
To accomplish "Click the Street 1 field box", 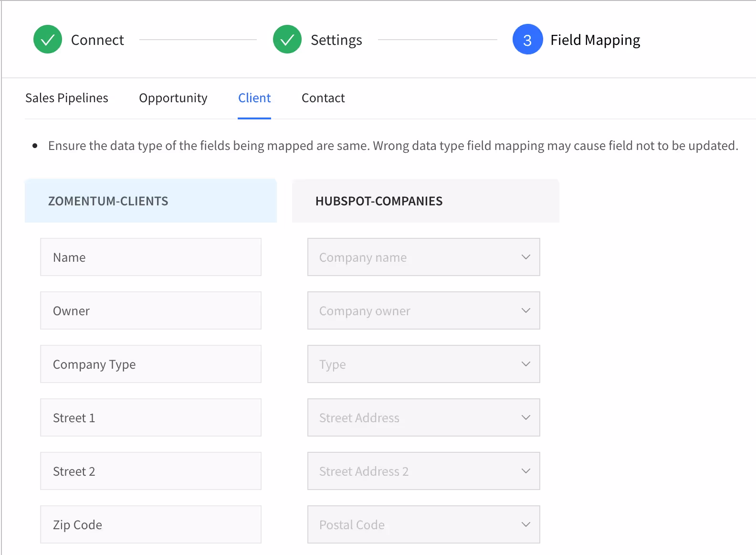I will coord(151,417).
